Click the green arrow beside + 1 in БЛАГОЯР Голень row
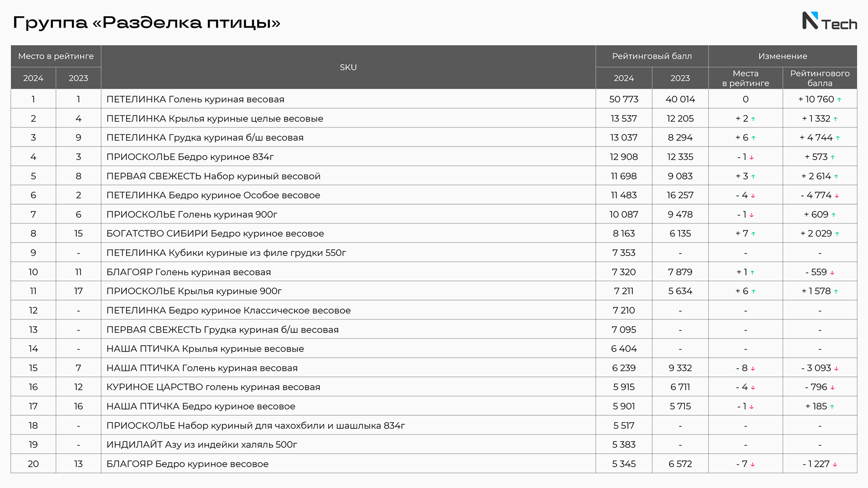This screenshot has height=488, width=868. pyautogui.click(x=753, y=273)
